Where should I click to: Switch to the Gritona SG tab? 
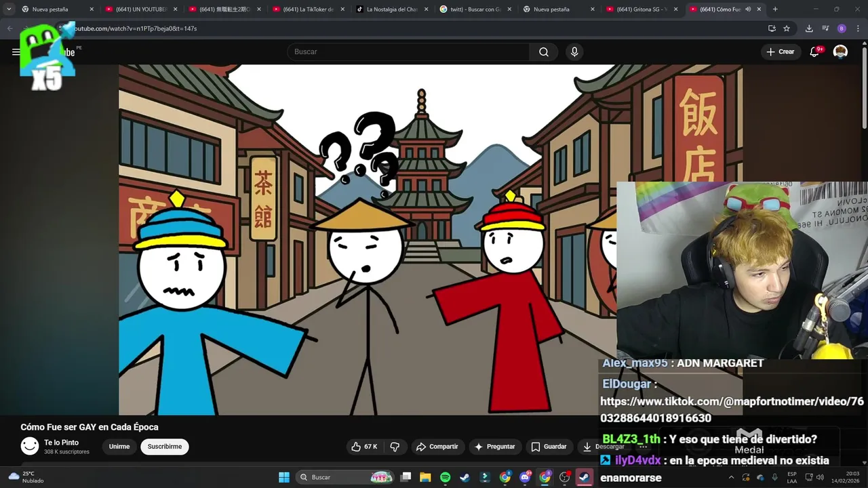[x=642, y=9]
